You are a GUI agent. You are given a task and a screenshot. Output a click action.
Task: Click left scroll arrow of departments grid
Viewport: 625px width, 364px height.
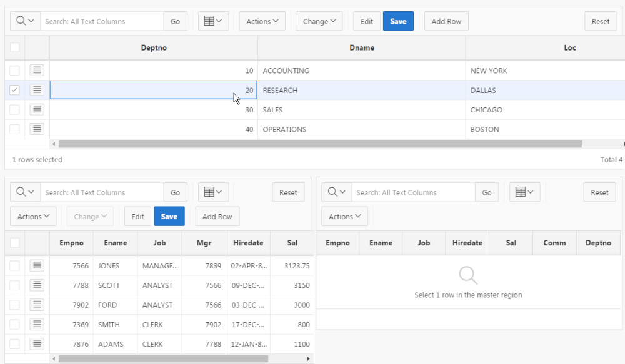point(54,144)
